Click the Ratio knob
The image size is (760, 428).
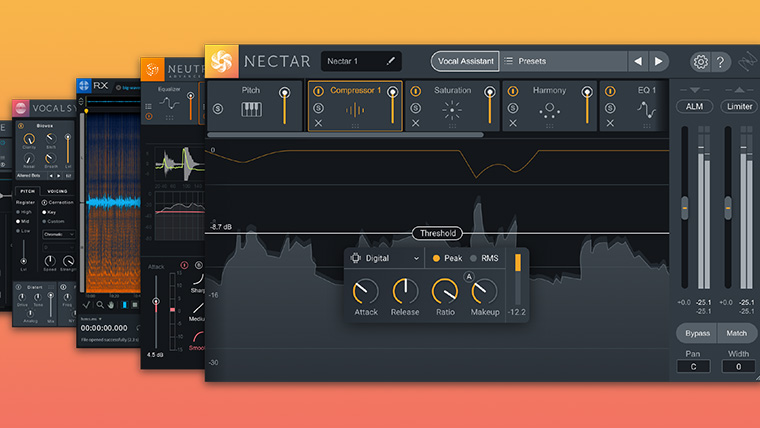click(444, 291)
